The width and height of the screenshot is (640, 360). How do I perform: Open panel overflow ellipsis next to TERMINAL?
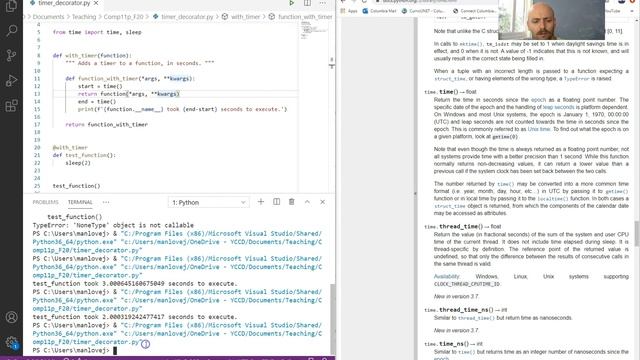coord(106,202)
